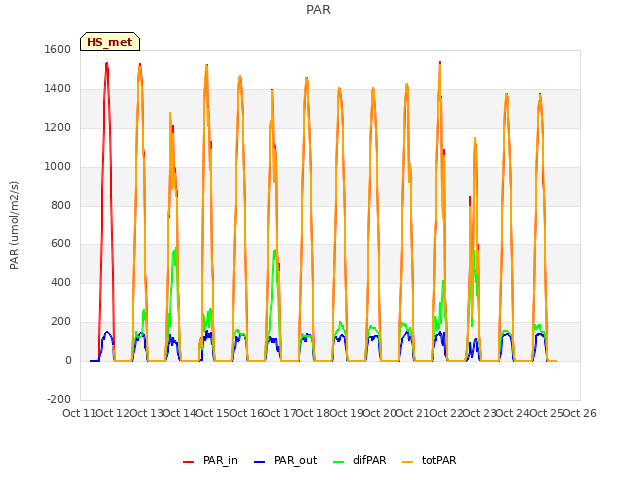640x480 pixels.
Task: Click the blue PAR_out legend swatch
Action: [x=259, y=462]
